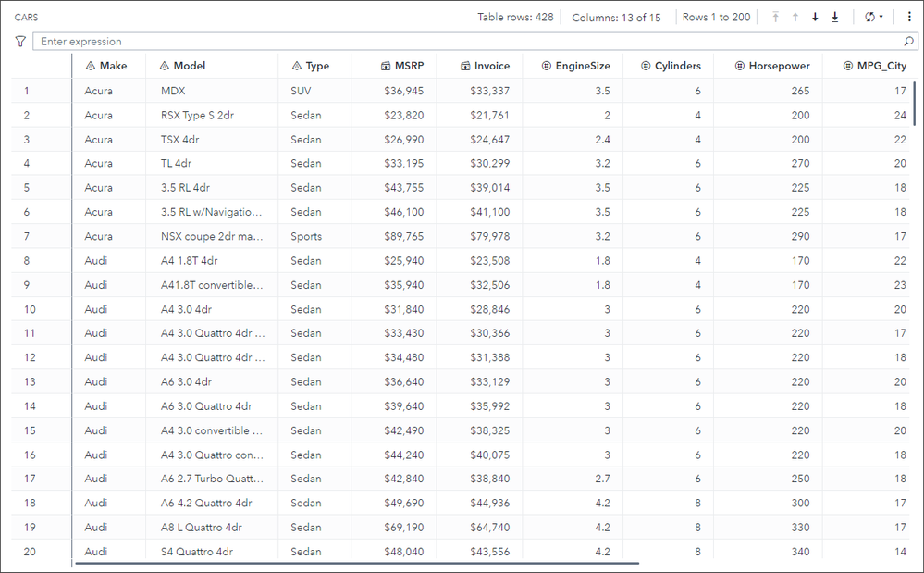924x573 pixels.
Task: Select the RSX Type S 2dr cell
Action: (212, 115)
